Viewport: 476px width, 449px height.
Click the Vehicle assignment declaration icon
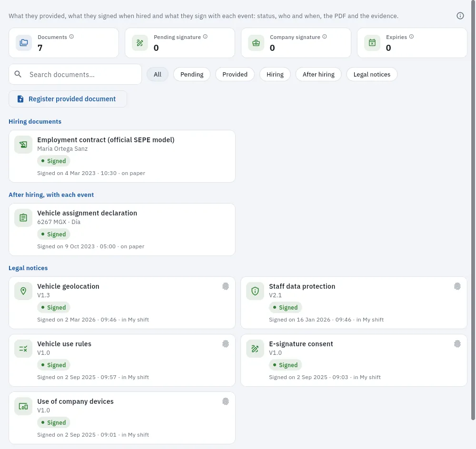tap(23, 218)
